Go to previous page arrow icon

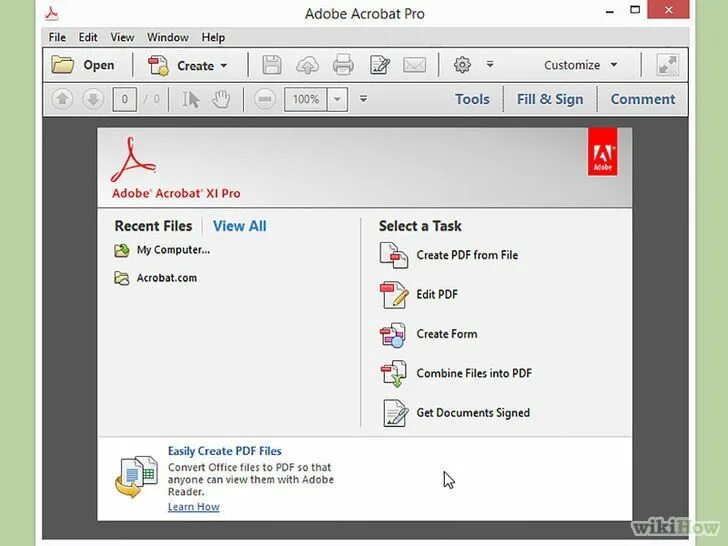62,99
